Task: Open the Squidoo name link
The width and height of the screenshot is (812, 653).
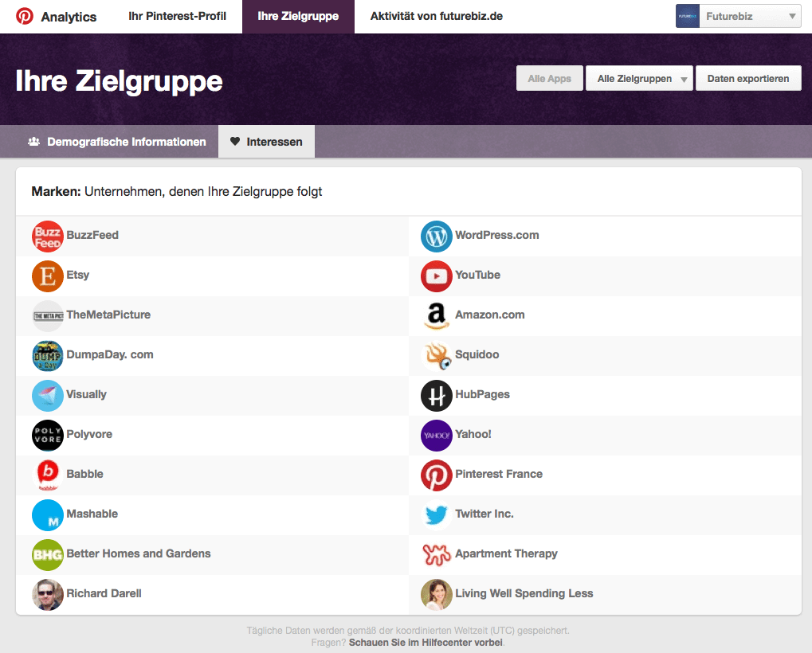Action: click(x=477, y=355)
